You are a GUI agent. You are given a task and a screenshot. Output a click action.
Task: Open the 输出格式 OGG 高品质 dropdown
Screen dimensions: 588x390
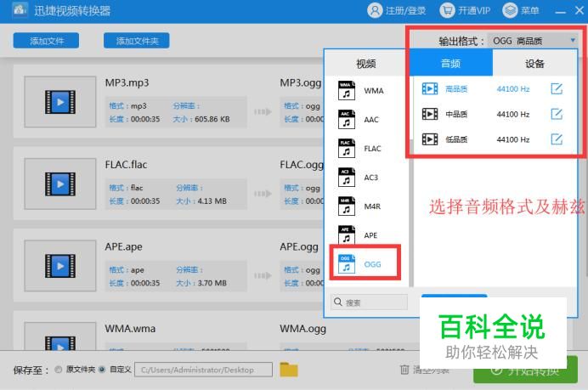pyautogui.click(x=532, y=41)
